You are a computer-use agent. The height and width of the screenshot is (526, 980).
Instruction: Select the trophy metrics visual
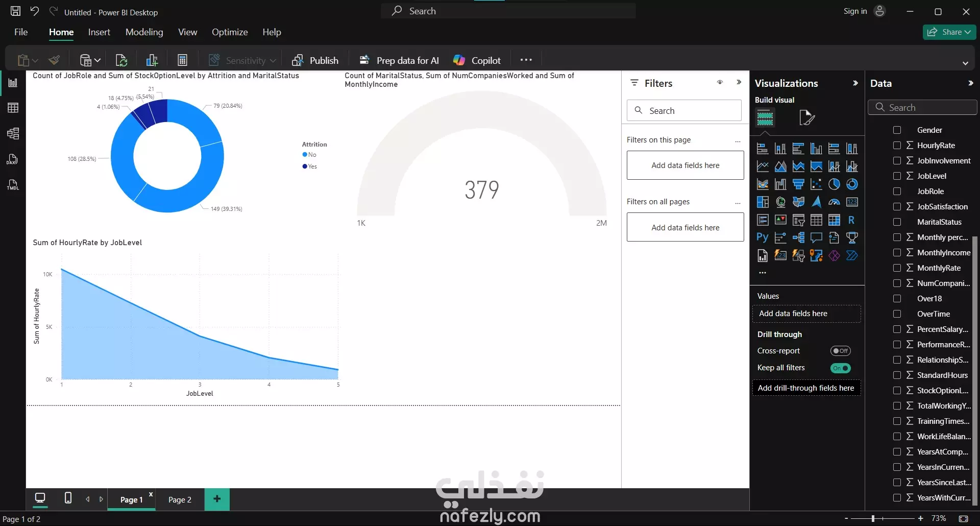[852, 237]
